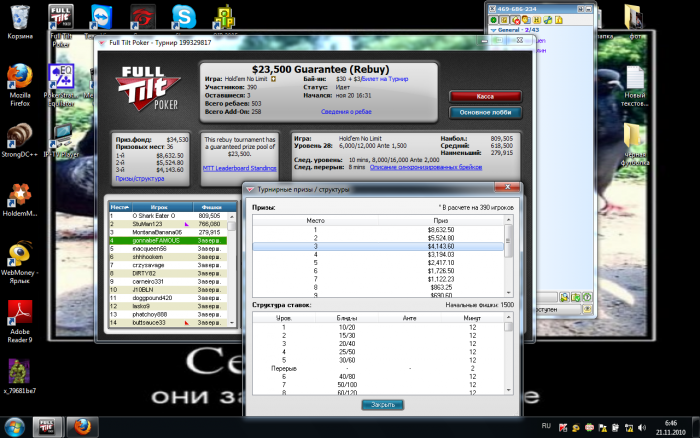Click the RU language indicator in the taskbar
This screenshot has height=438, width=700.
tap(546, 426)
